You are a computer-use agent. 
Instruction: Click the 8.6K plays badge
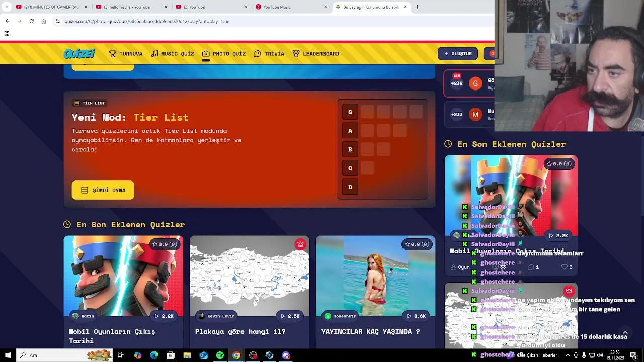click(x=417, y=316)
